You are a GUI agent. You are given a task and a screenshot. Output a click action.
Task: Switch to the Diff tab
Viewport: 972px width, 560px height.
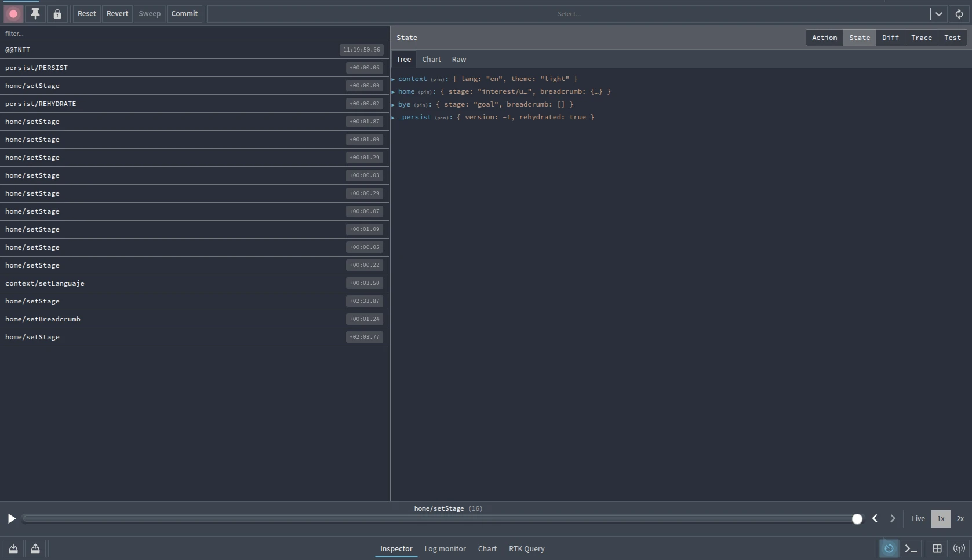[x=890, y=38]
